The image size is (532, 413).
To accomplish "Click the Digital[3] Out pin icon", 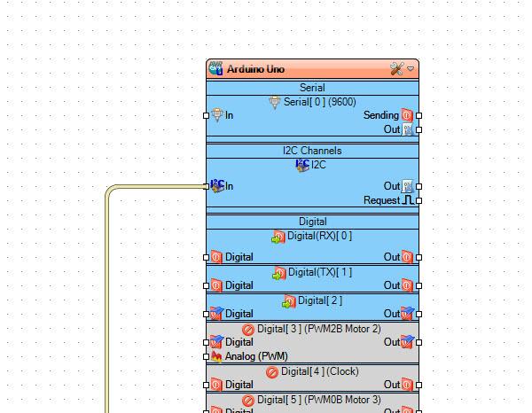I will [x=408, y=342].
